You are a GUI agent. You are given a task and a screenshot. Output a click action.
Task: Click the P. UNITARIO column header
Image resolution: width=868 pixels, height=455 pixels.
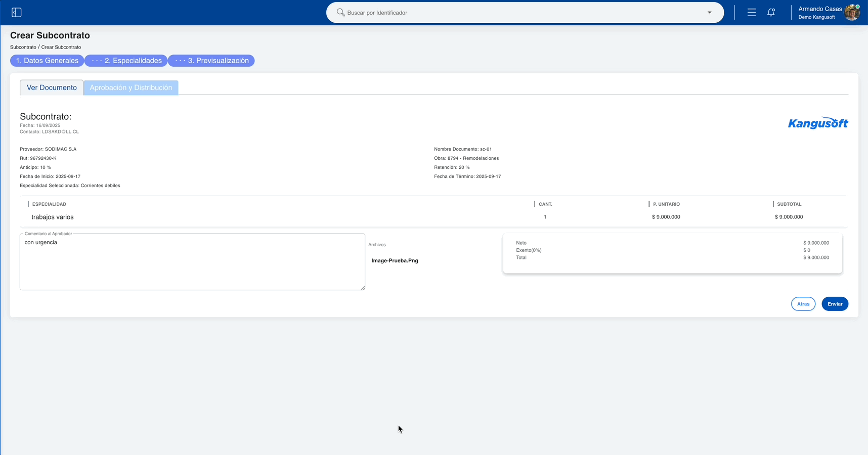[x=666, y=204]
